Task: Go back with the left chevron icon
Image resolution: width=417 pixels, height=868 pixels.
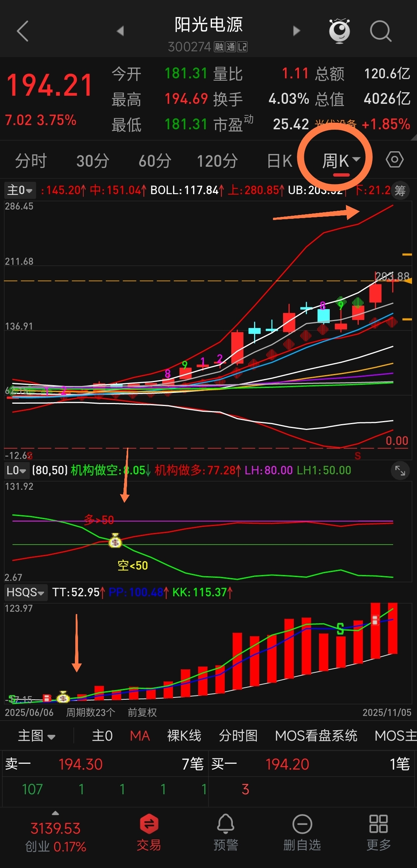Action: coord(23,31)
